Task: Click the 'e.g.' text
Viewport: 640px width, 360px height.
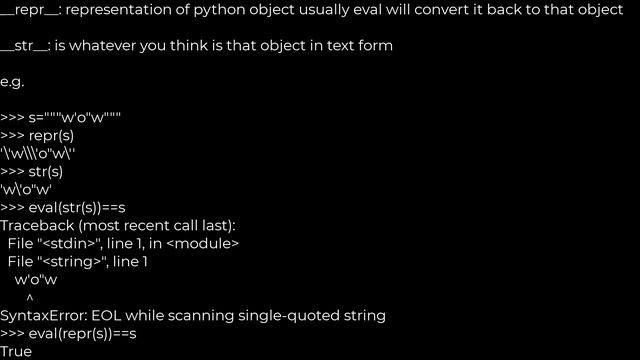Action: click(12, 82)
